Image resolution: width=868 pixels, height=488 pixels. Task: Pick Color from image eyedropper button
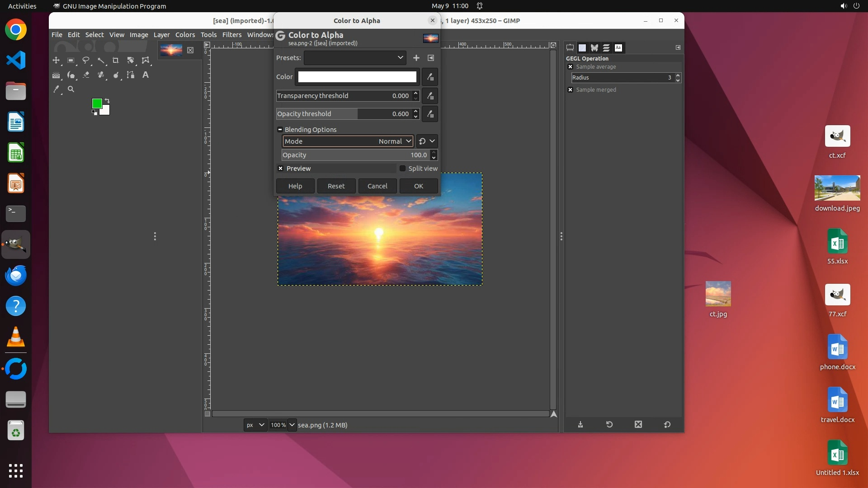pos(430,77)
